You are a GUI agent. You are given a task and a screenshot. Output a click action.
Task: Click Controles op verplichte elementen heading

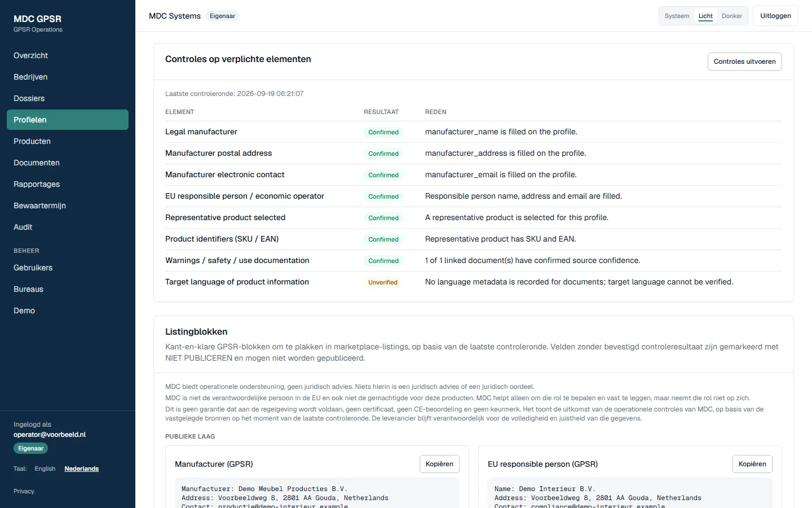238,59
